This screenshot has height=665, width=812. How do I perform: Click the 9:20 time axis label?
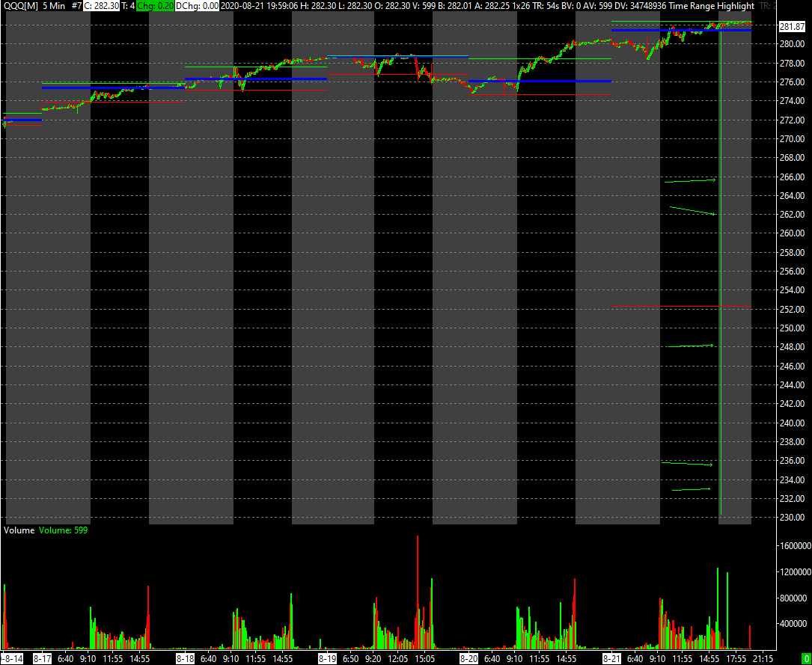(373, 659)
